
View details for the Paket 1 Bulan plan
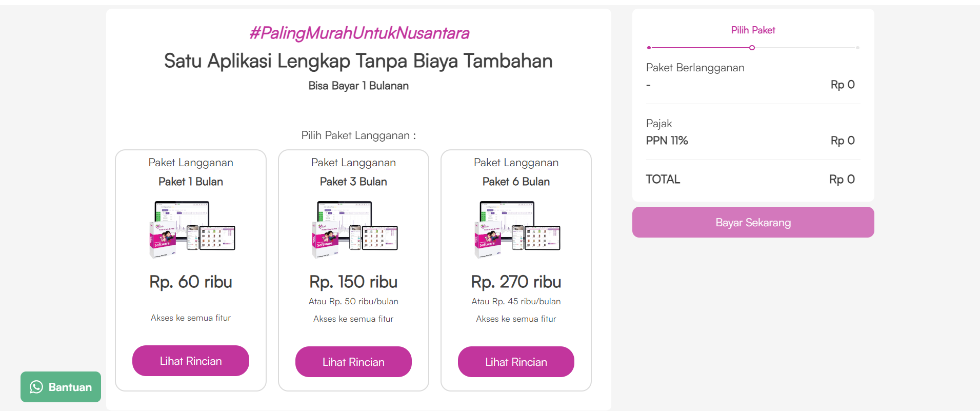[191, 361]
